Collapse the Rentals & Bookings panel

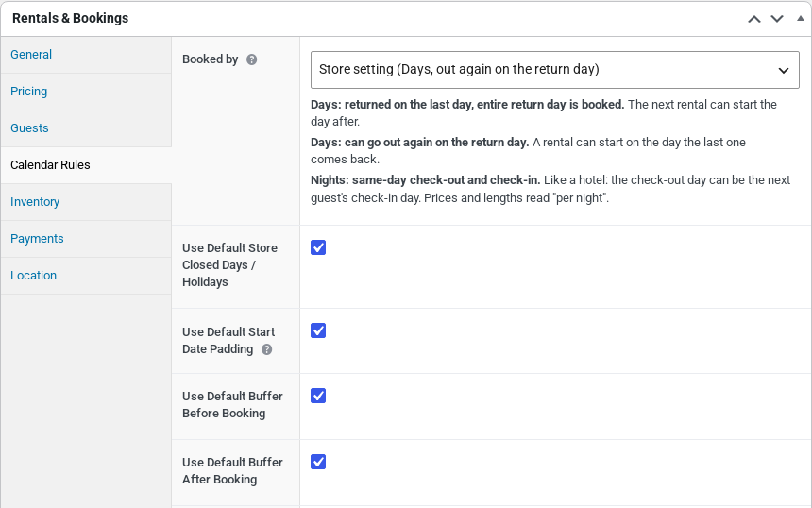800,18
